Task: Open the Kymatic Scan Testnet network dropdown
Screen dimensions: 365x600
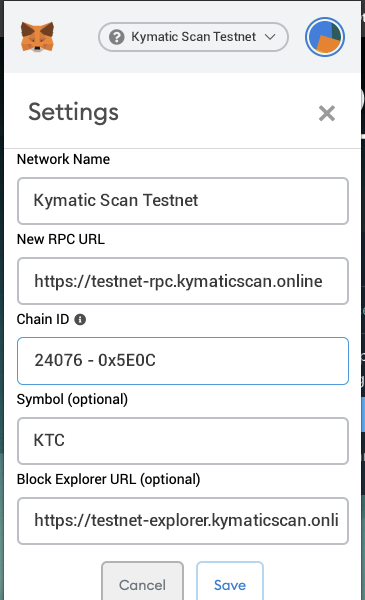Action: 193,37
